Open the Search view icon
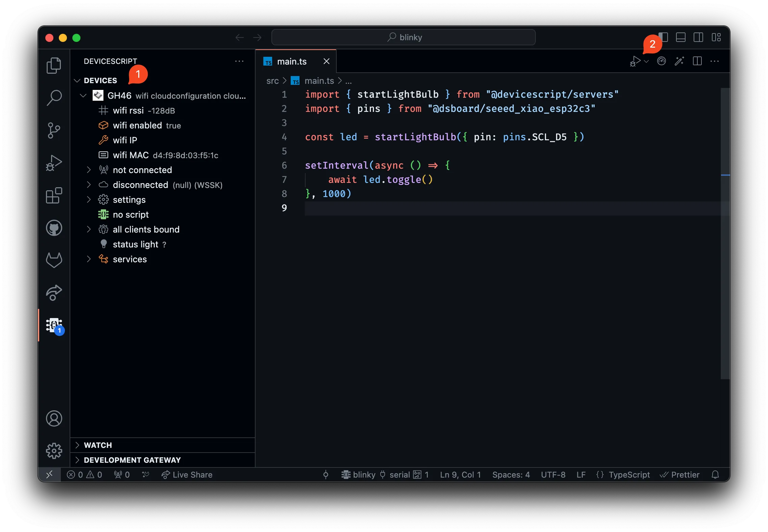 coord(54,98)
